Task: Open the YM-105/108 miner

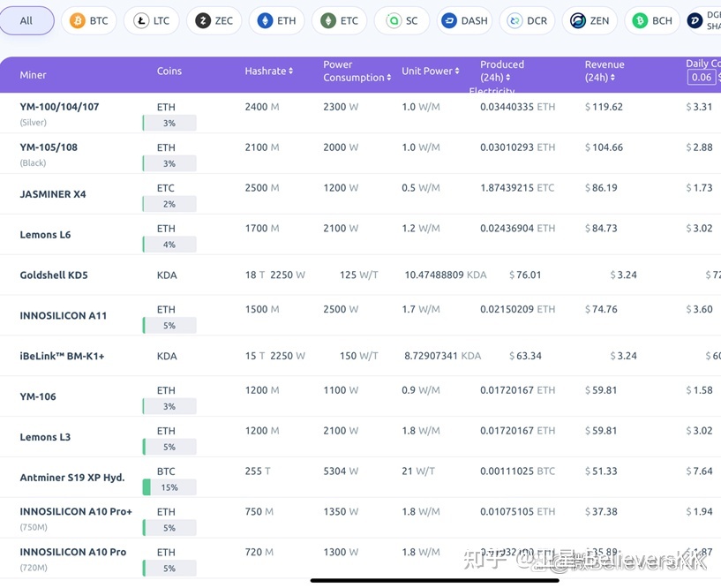Action: tap(49, 147)
